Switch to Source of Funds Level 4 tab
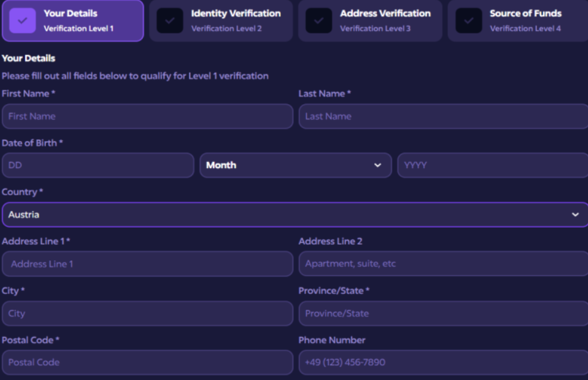Viewport: 588px width, 380px height. coord(518,20)
